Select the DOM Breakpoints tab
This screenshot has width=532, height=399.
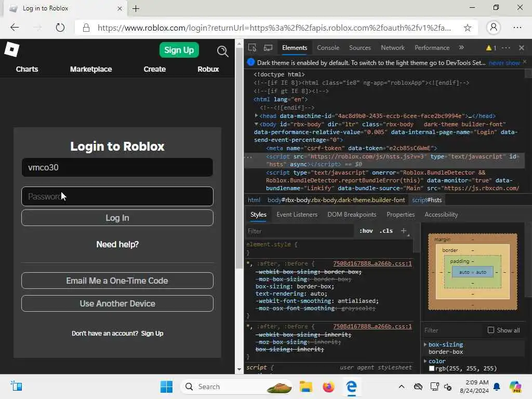click(x=352, y=215)
